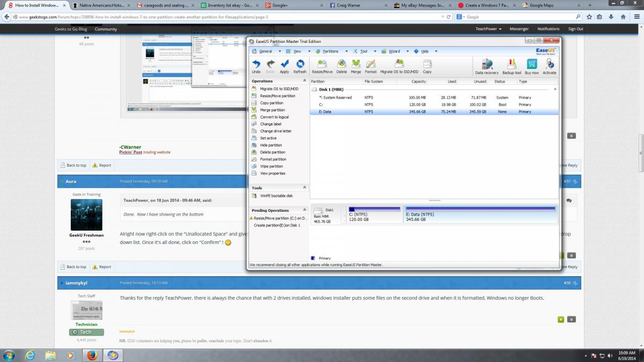Click Wipe partition operation
Image resolution: width=644 pixels, height=362 pixels.
pos(271,166)
